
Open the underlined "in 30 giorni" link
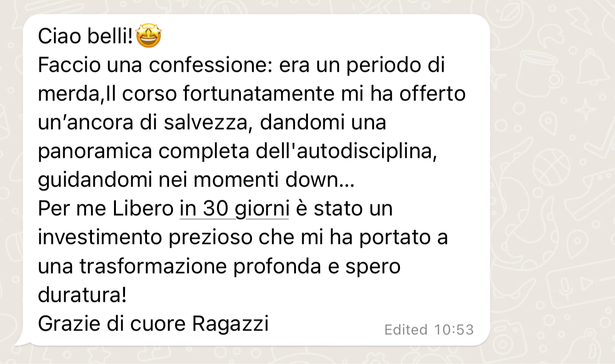(234, 210)
